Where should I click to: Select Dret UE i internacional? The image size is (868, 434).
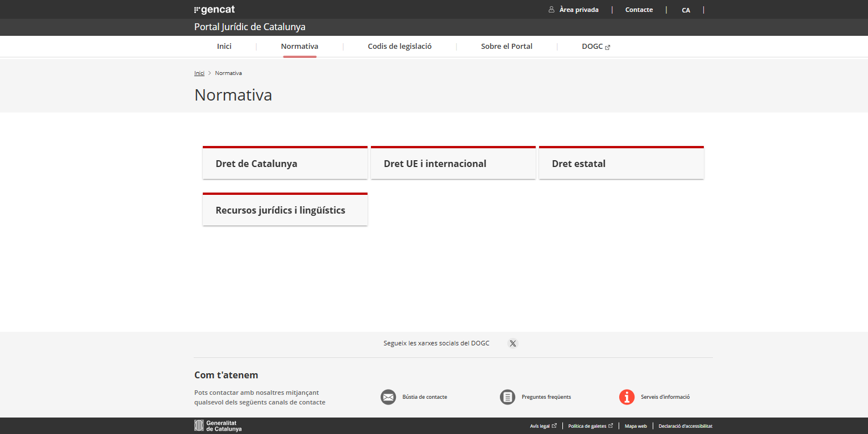[453, 163]
